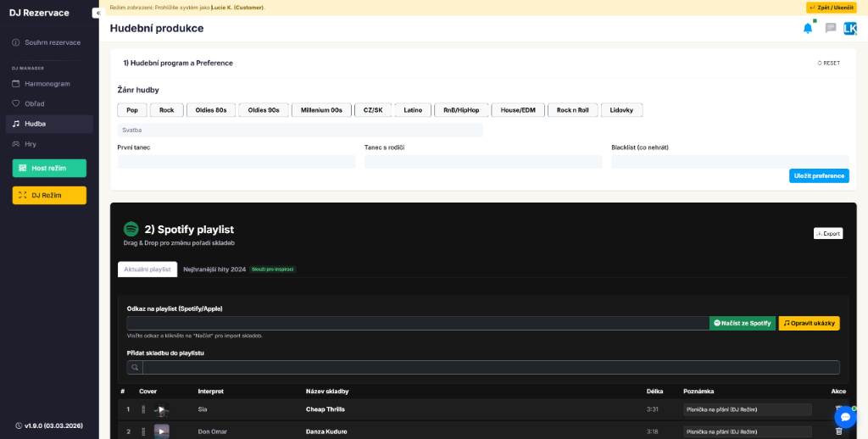
Task: Focus the Tanec s rodiči input
Action: point(483,162)
